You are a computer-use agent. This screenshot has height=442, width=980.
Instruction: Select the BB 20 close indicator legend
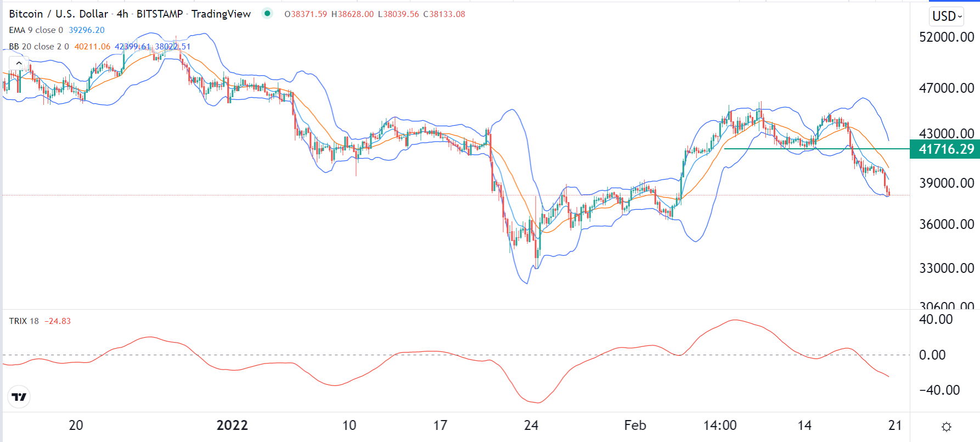tap(39, 47)
